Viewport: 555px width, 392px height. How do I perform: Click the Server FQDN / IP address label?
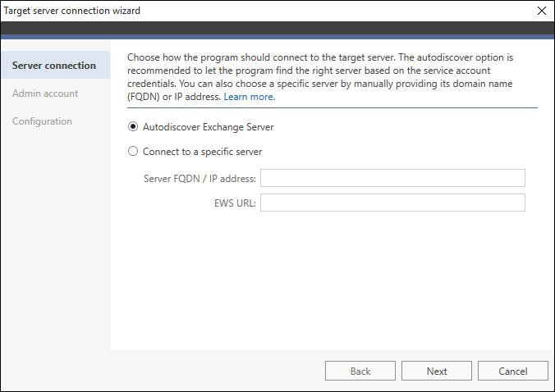(200, 179)
